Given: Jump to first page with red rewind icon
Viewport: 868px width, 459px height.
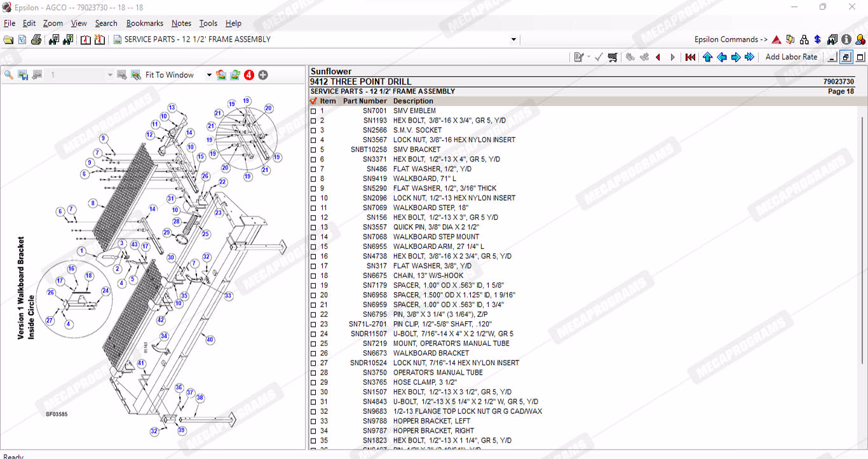Looking at the screenshot, I should (x=690, y=57).
